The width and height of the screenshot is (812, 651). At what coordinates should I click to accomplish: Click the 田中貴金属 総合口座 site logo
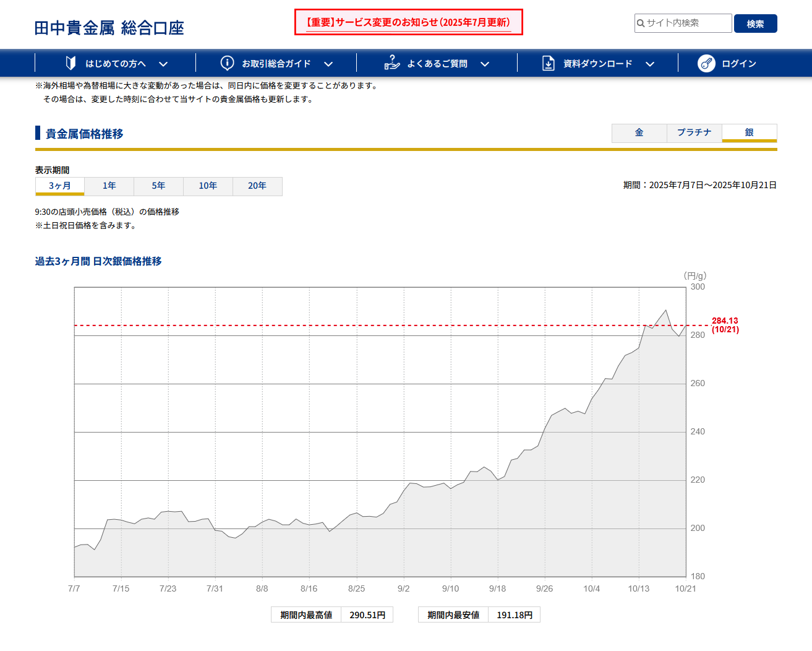pyautogui.click(x=109, y=28)
